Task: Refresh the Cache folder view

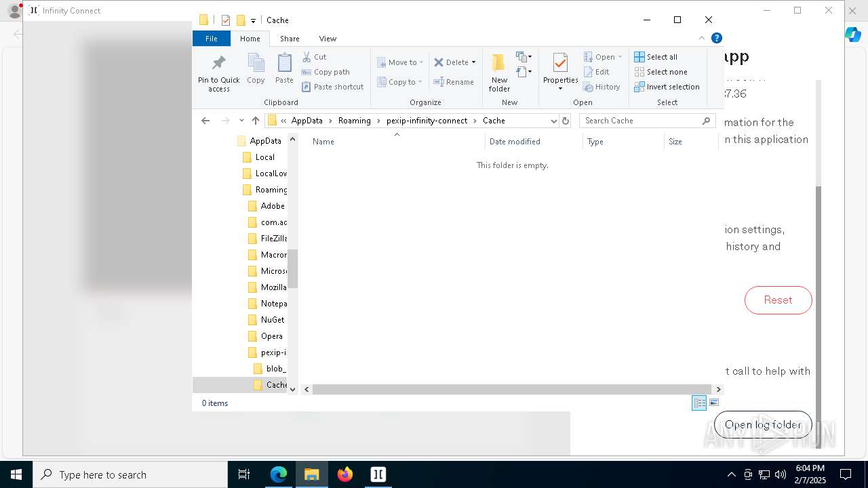Action: [566, 121]
